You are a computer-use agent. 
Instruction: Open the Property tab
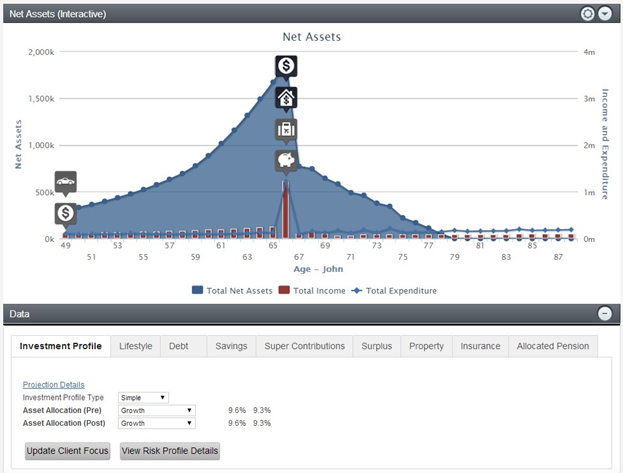click(426, 346)
